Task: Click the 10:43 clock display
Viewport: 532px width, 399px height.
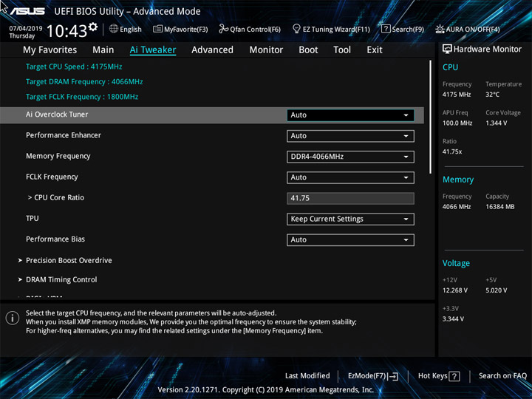Action: [x=66, y=32]
